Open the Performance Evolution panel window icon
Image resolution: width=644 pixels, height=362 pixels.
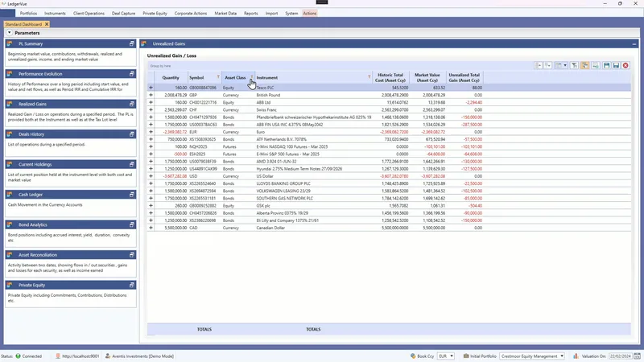[132, 74]
